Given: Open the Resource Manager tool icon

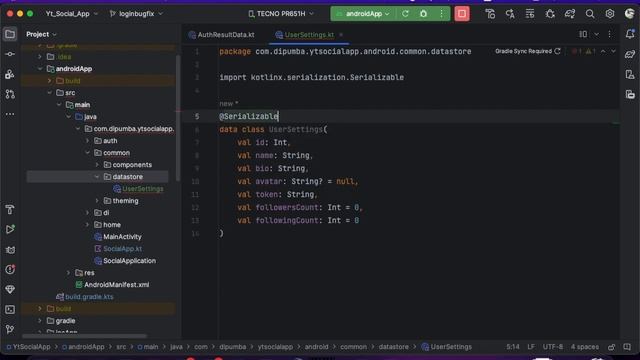Looking at the screenshot, I should (x=10, y=74).
